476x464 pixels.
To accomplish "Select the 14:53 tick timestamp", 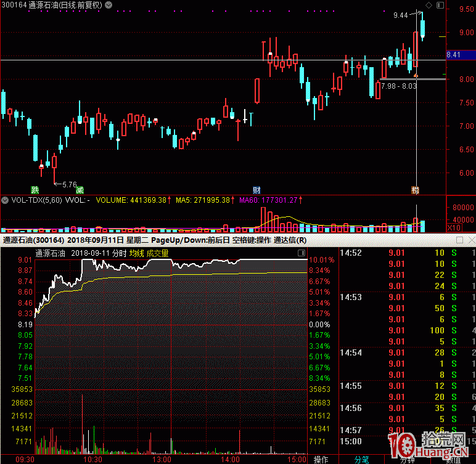I will click(x=351, y=297).
